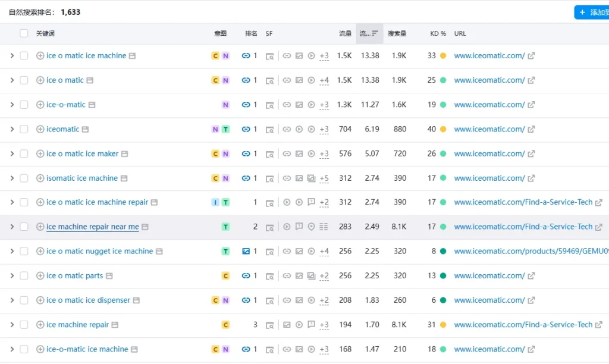Open external link icon in 'ice-o-matic ice machine' row

(x=531, y=349)
